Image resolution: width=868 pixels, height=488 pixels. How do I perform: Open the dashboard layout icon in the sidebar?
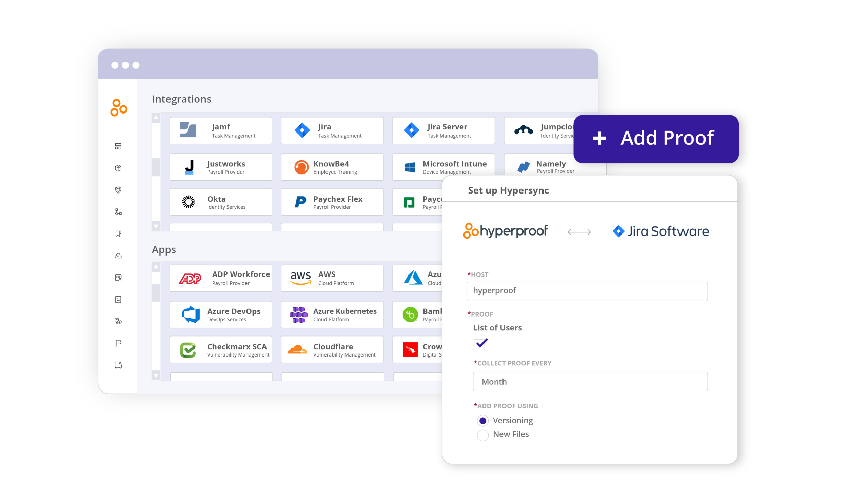118,146
